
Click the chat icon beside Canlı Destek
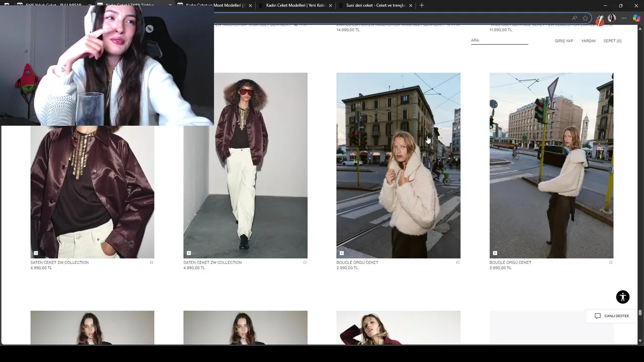click(598, 316)
